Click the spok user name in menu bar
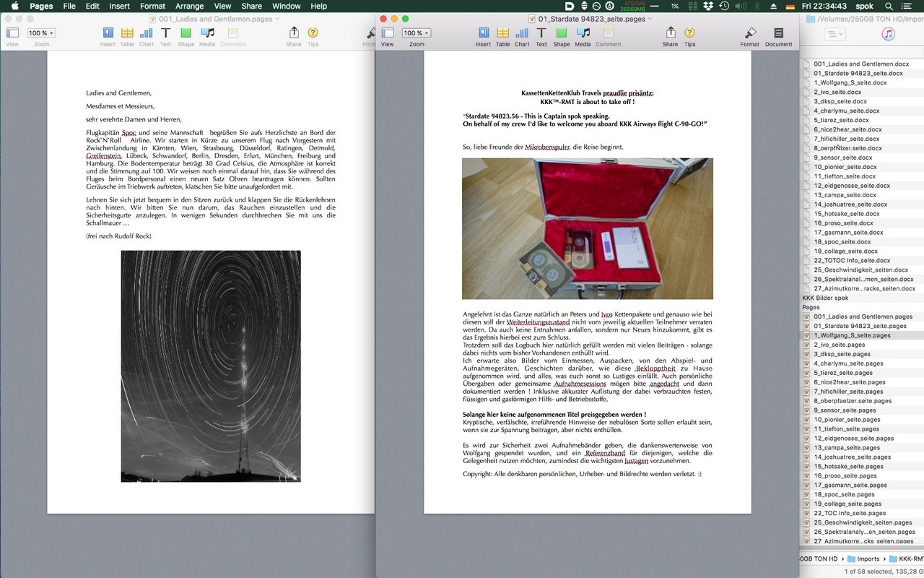The width and height of the screenshot is (924, 578). [864, 6]
